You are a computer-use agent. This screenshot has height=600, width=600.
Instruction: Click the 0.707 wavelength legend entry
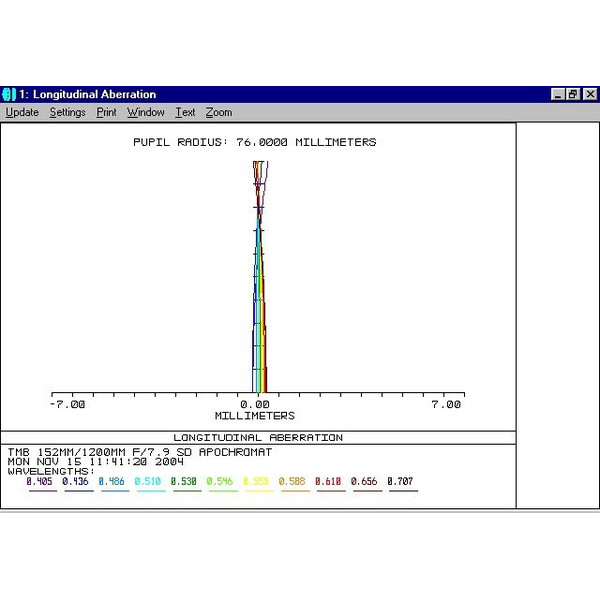coord(402,482)
